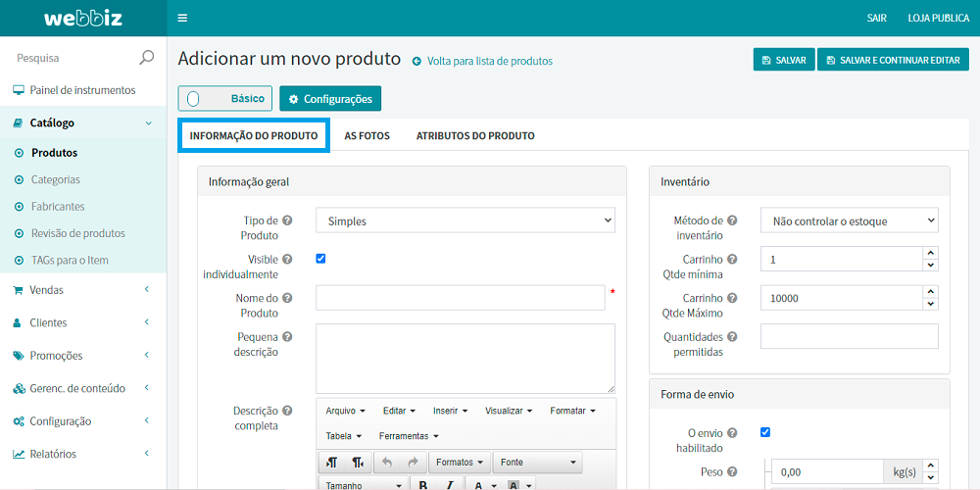Click the left-to-right paragraph direction icon
Screen dimensions: 980x490
click(332, 463)
